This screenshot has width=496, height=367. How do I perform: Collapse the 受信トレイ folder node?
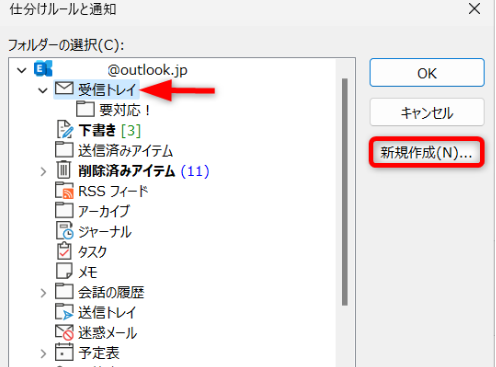[x=43, y=90]
